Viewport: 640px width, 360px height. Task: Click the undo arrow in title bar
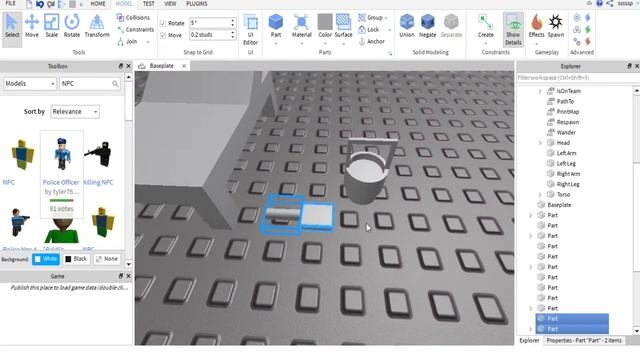point(40,4)
